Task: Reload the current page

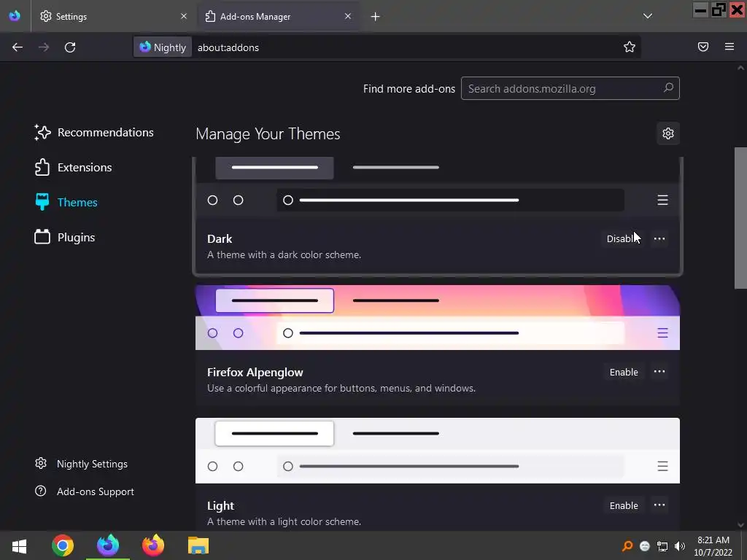Action: [x=70, y=47]
